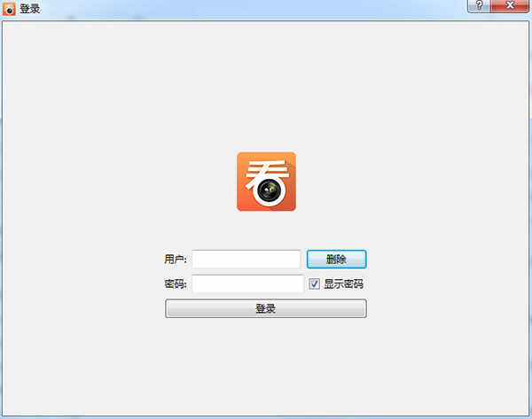
Task: Click right end of the 用户 input box
Action: (x=294, y=260)
